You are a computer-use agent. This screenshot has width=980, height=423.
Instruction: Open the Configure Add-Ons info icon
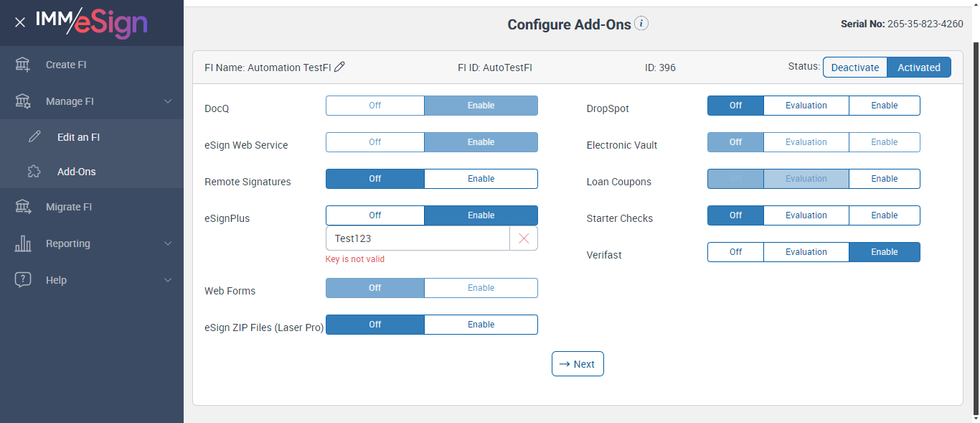click(x=641, y=24)
